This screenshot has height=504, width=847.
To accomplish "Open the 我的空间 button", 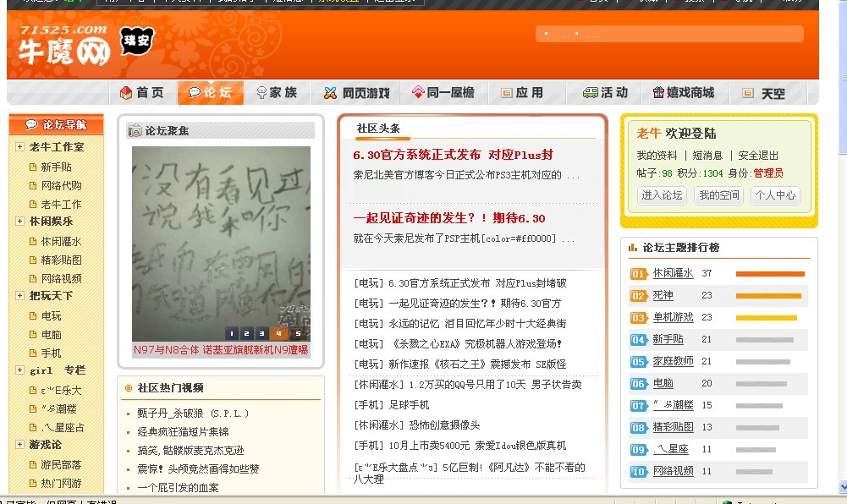I will (718, 195).
